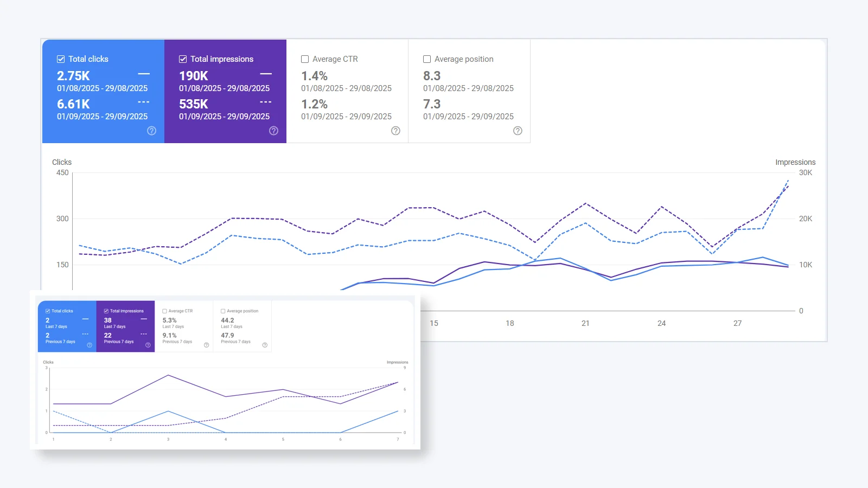Click the dashed line legend marker beside 6.61K
The width and height of the screenshot is (868, 488).
click(x=144, y=102)
